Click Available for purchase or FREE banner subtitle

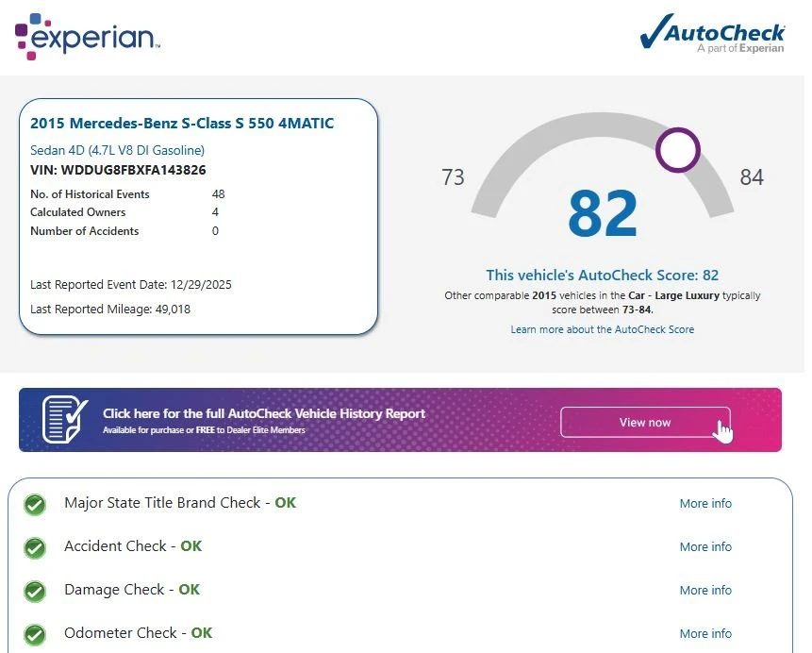click(204, 430)
